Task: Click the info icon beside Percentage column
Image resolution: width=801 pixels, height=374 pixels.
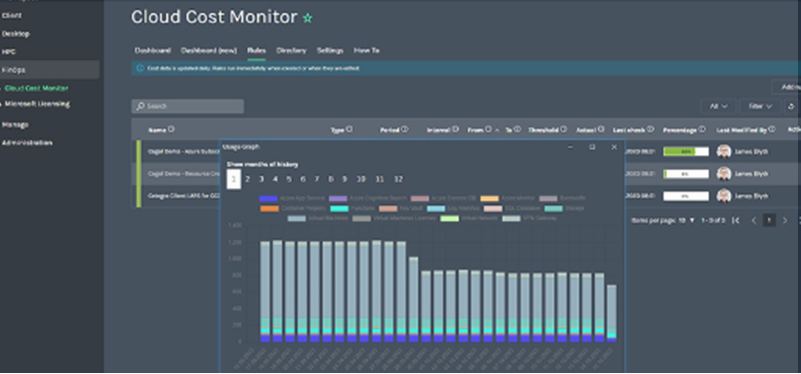Action: coord(702,129)
